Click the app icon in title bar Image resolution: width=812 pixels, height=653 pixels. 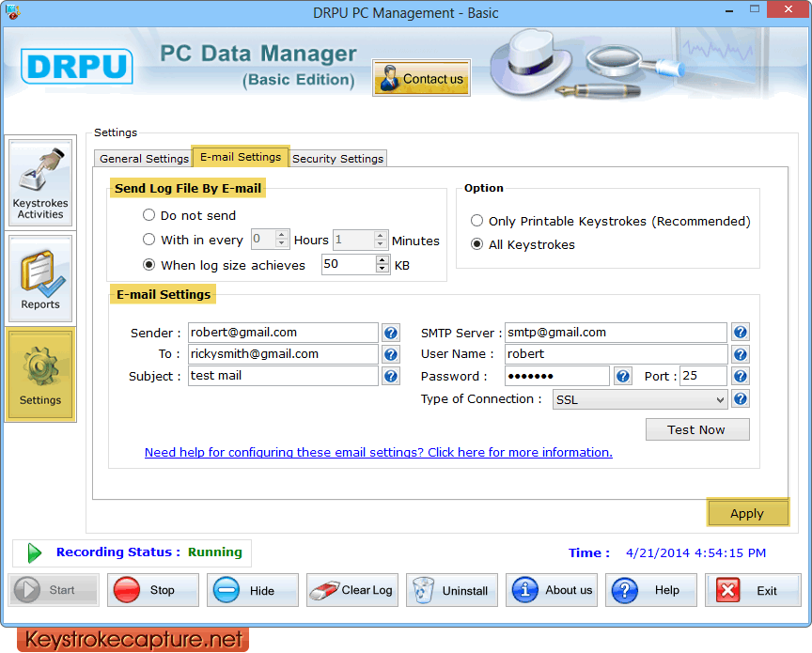(12, 11)
